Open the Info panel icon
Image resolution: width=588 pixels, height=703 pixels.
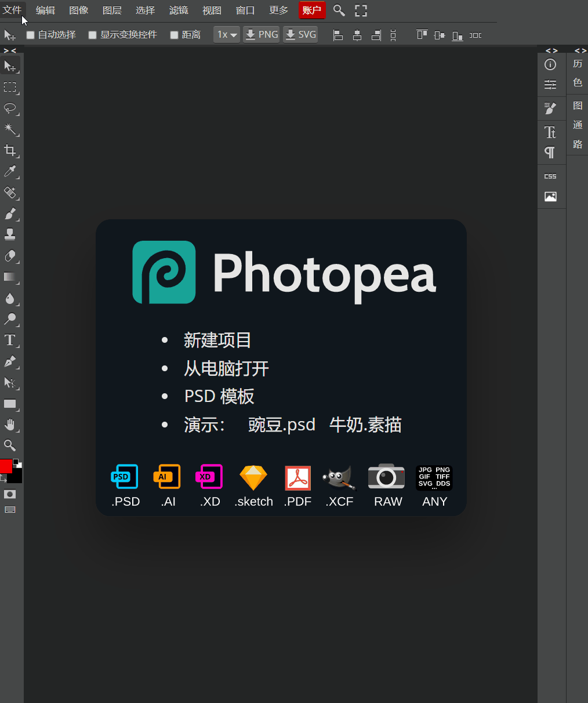point(550,64)
